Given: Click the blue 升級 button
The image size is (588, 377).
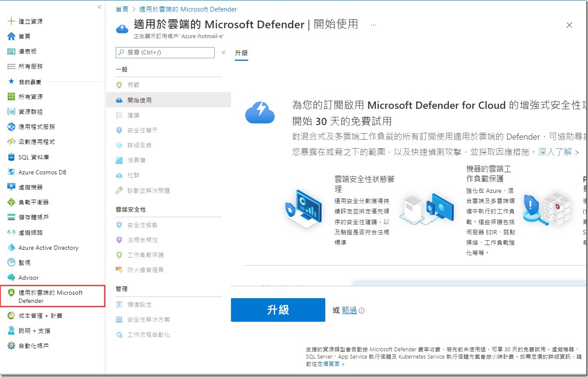Looking at the screenshot, I should [x=278, y=310].
